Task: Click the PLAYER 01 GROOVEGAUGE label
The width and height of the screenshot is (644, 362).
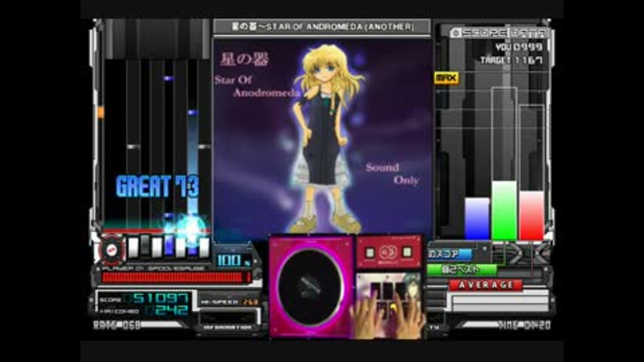Action: 154,268
